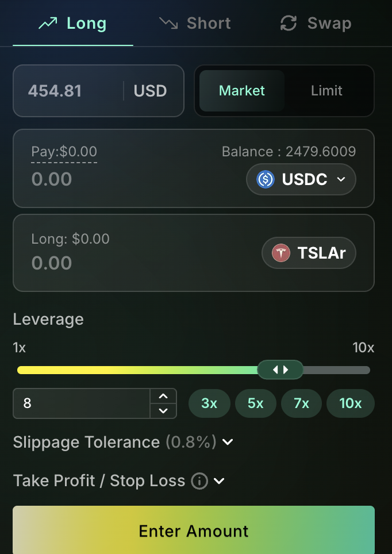Click the Take Profit info icon
This screenshot has width=392, height=554.
tap(199, 480)
